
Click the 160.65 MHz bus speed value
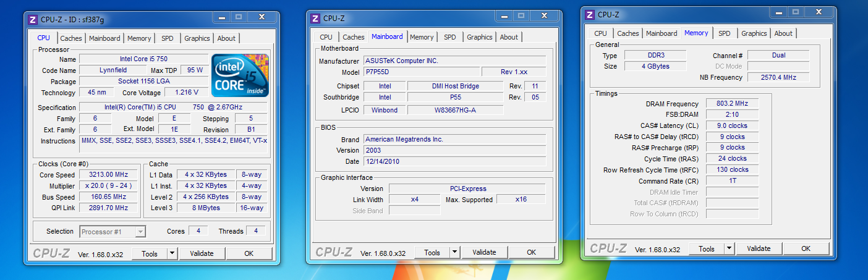pos(109,197)
